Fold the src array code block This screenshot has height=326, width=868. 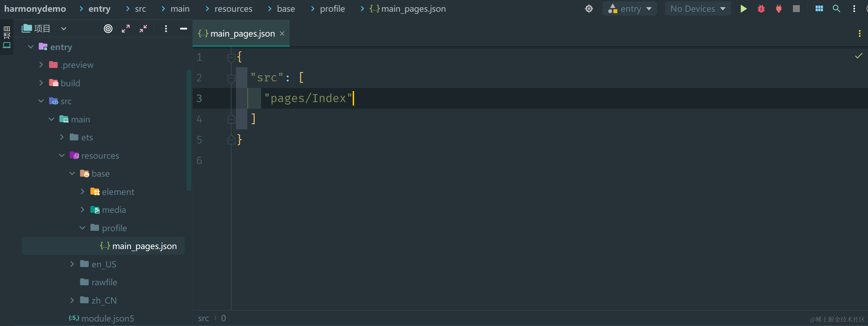coord(231,78)
